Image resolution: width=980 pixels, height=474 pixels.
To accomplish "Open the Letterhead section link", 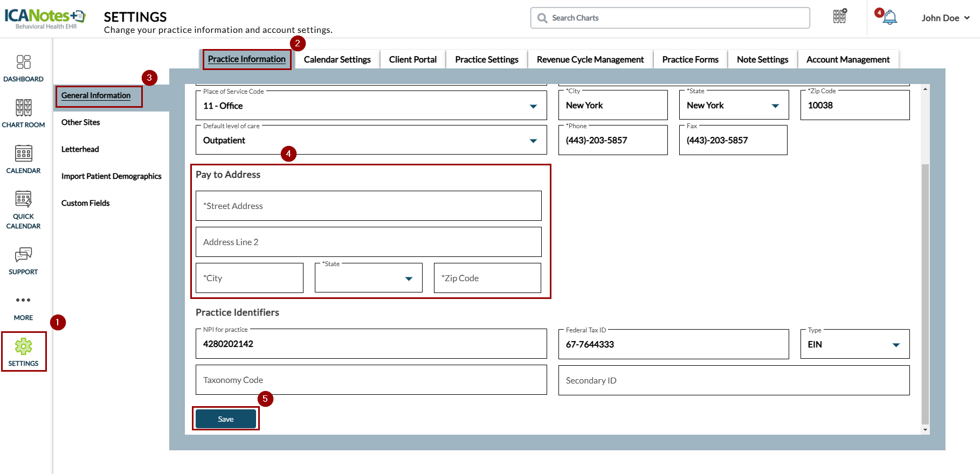I will 80,149.
